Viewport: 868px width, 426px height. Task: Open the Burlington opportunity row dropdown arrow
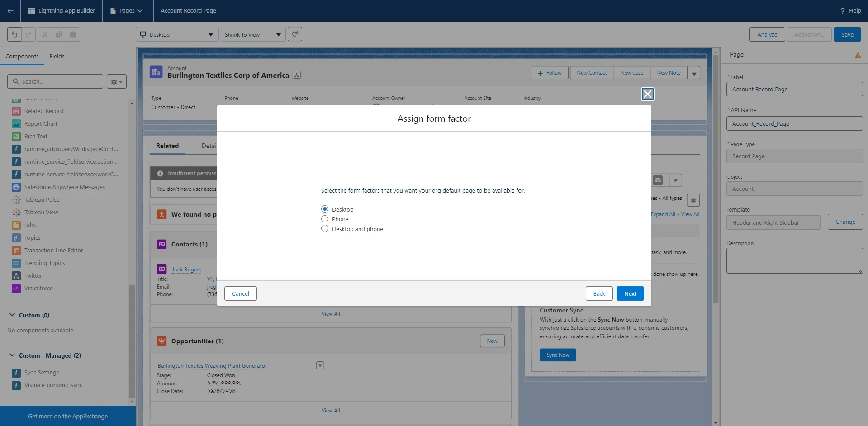[320, 365]
